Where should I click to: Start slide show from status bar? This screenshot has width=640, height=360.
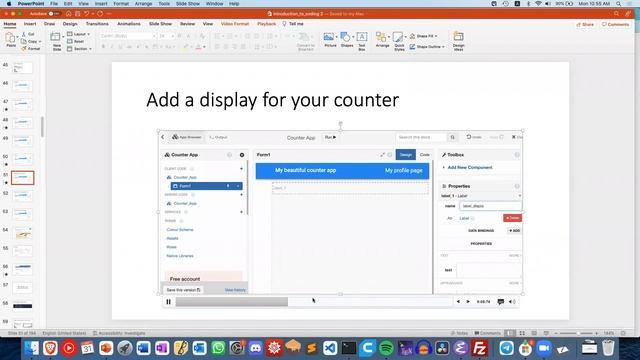pyautogui.click(x=546, y=333)
